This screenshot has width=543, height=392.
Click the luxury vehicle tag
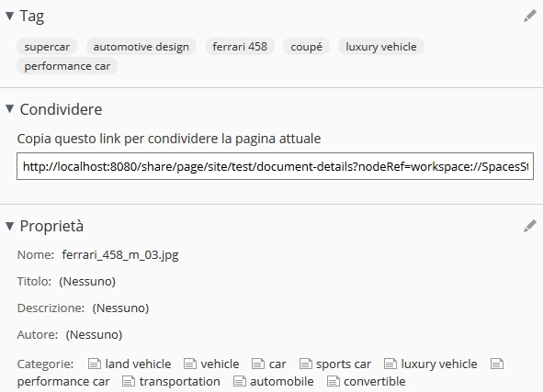tap(381, 47)
